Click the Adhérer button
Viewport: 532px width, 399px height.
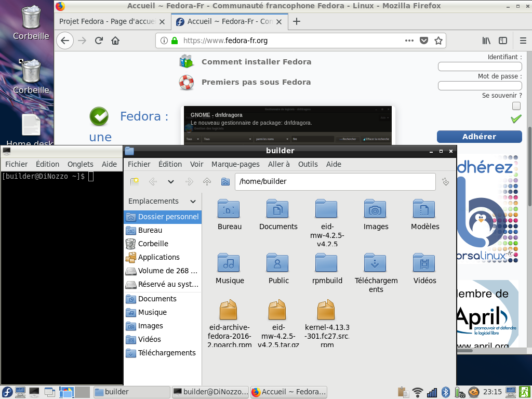[480, 137]
